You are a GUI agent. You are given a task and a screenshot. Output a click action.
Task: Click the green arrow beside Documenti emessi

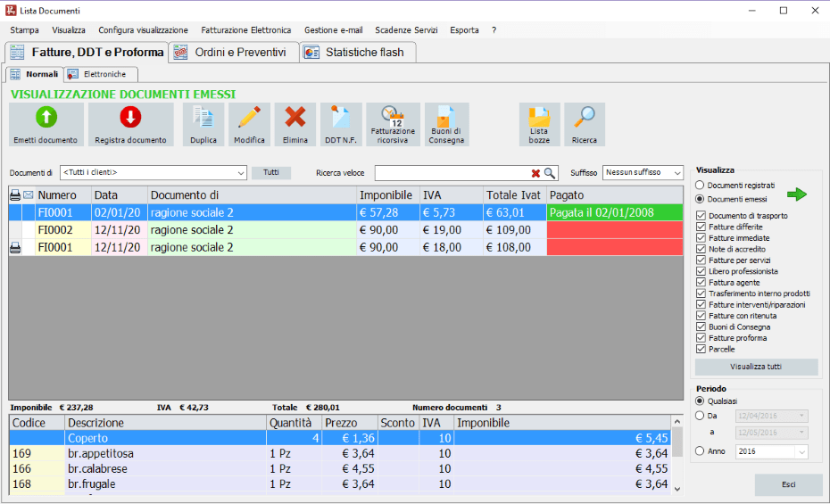[x=797, y=194]
